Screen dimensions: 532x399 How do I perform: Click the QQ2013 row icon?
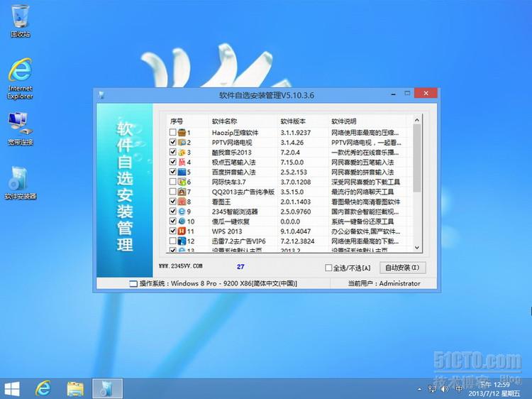182,192
